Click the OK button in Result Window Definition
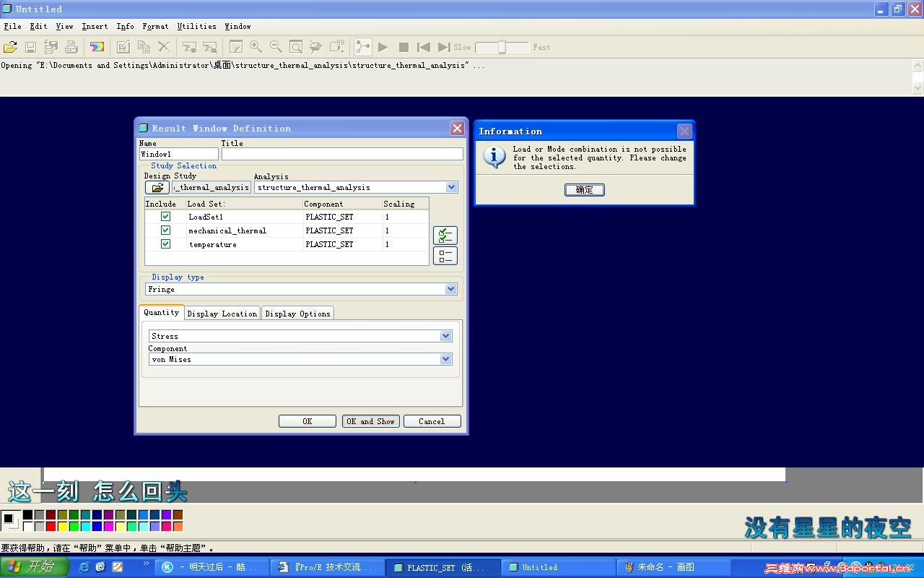The image size is (924, 578). [308, 421]
